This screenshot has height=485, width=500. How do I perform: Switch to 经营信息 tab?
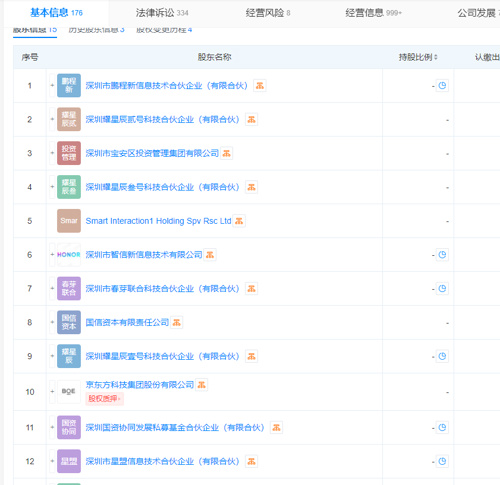[374, 13]
